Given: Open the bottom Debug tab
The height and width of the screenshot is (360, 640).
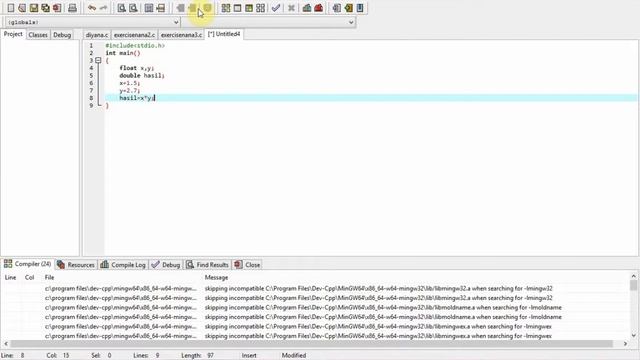Looking at the screenshot, I should click(x=166, y=264).
